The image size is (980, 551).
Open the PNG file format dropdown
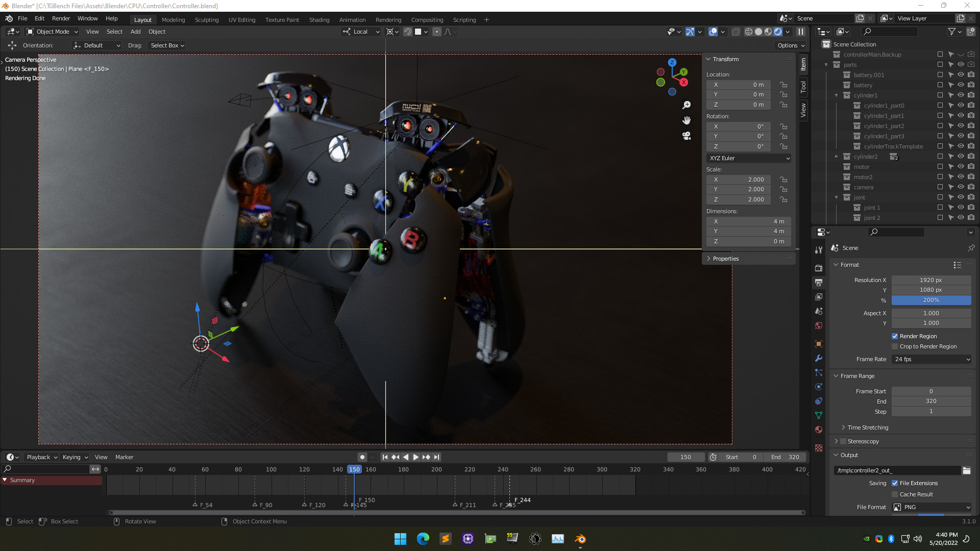[x=932, y=507]
